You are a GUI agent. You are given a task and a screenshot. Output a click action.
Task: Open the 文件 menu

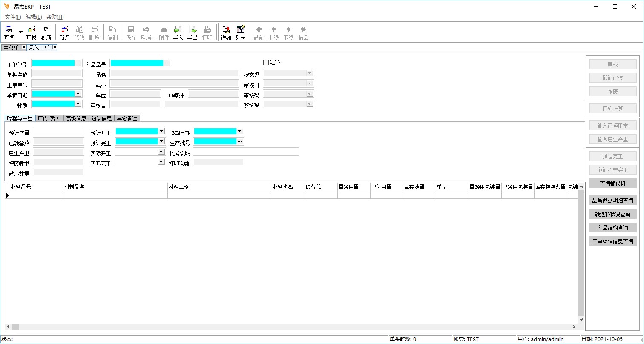pos(13,17)
